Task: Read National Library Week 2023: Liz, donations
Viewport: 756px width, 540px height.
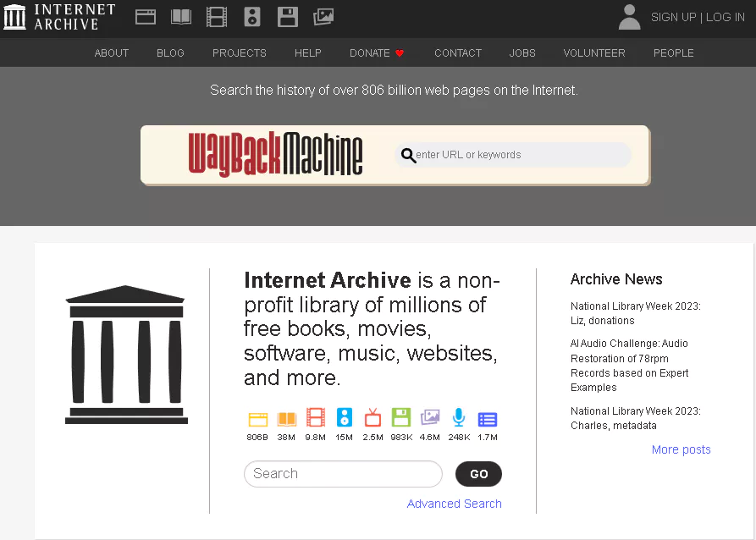Action: coord(636,313)
